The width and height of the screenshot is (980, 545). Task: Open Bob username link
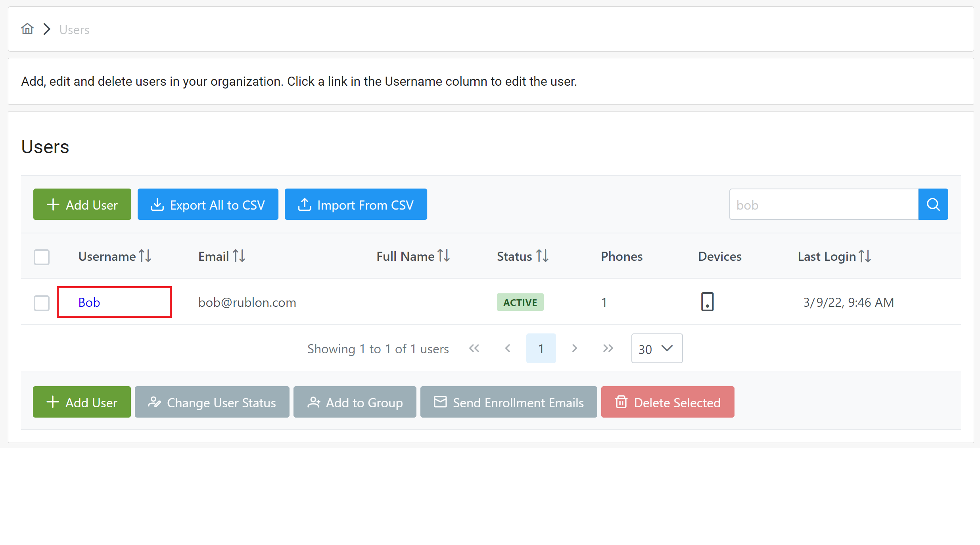(89, 302)
